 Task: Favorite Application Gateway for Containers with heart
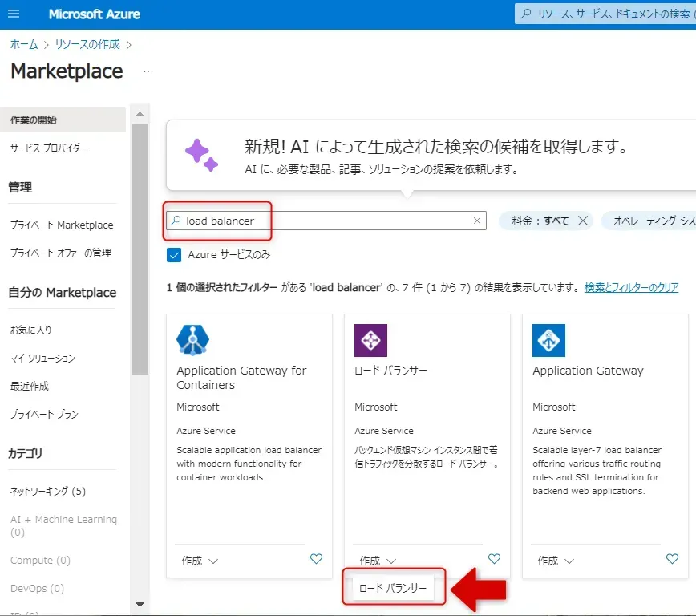click(316, 559)
